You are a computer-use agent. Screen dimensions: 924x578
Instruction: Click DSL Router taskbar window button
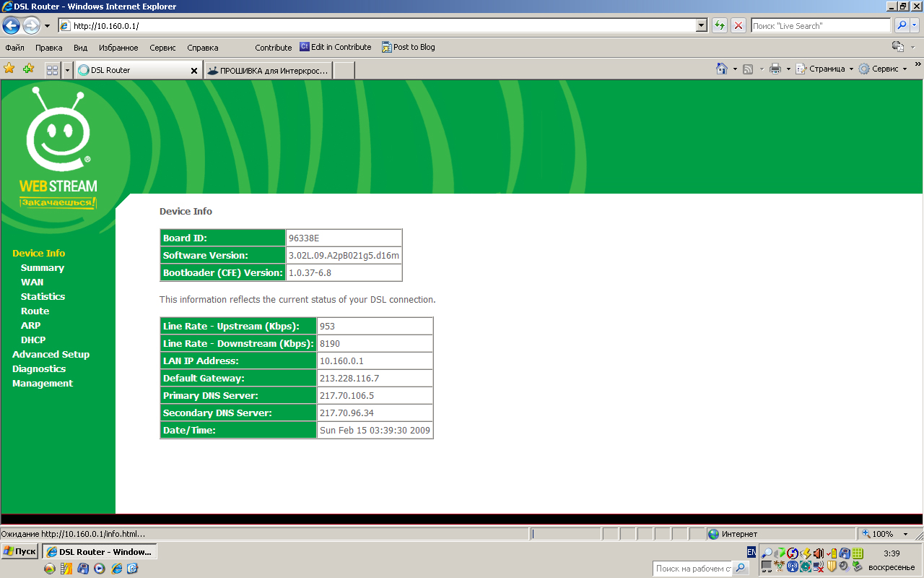(x=99, y=551)
